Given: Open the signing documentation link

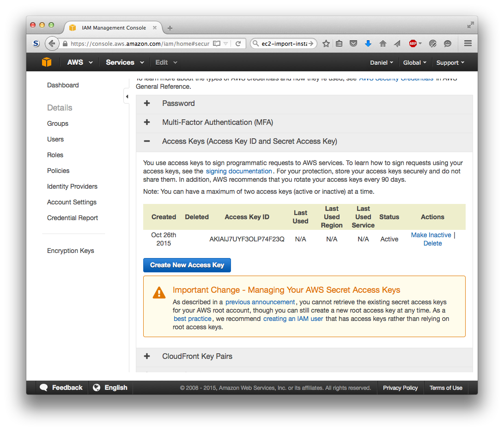Looking at the screenshot, I should pos(239,171).
